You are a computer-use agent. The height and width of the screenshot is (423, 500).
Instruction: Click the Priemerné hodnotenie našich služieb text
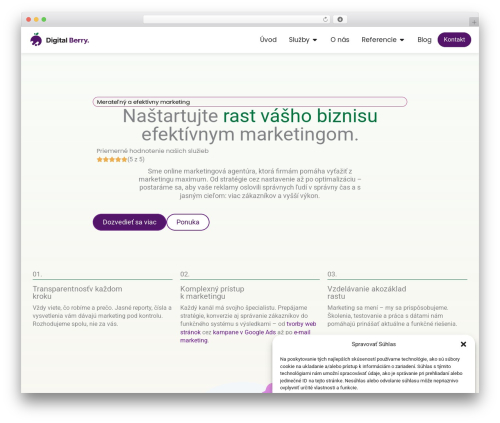[153, 151]
